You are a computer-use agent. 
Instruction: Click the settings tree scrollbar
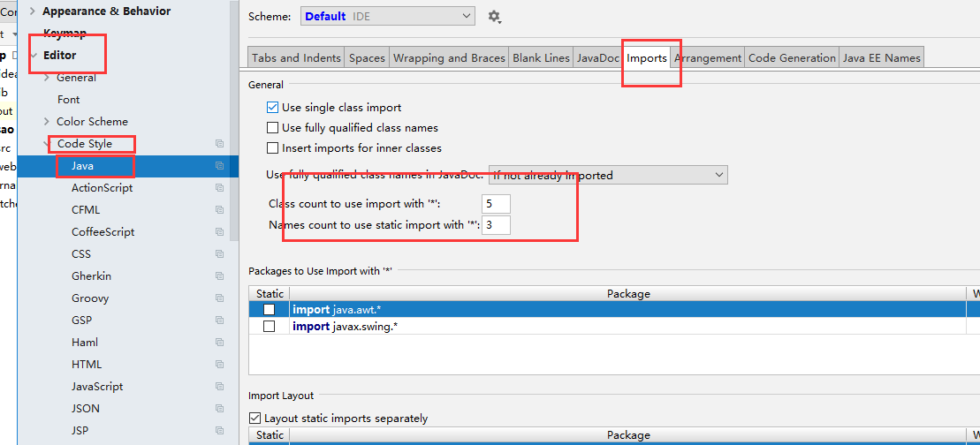click(x=234, y=120)
